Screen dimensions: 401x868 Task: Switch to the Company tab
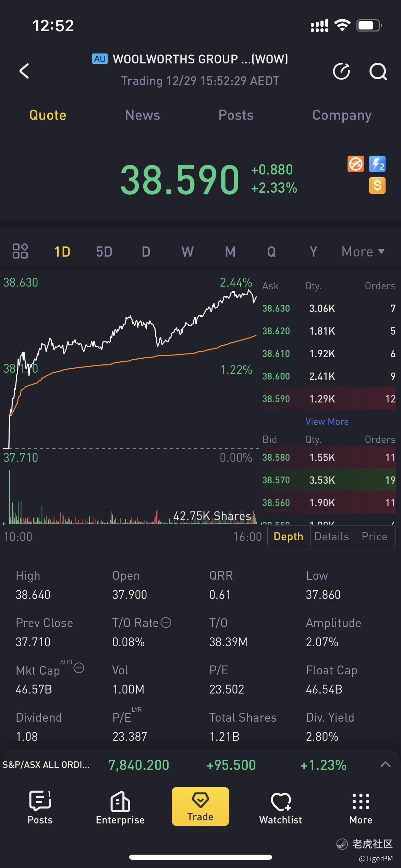341,115
